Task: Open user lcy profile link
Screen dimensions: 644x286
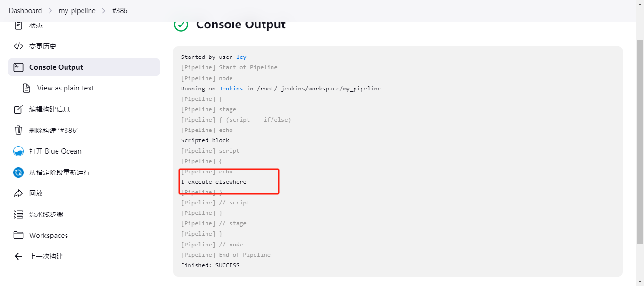Action: pyautogui.click(x=241, y=57)
